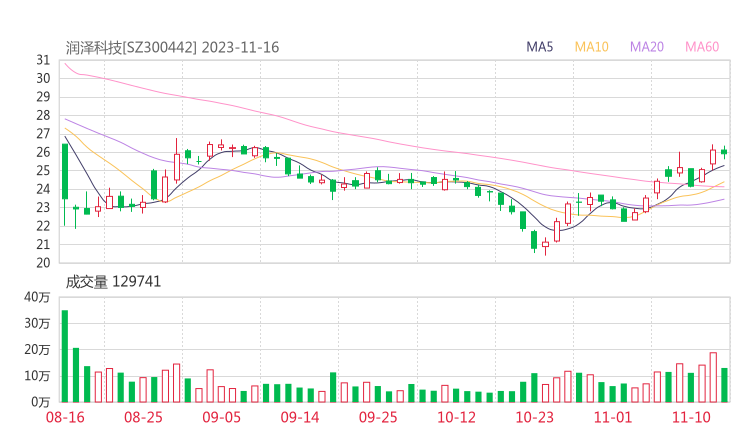
Task: Click the price axis label 26
Action: click(x=43, y=152)
